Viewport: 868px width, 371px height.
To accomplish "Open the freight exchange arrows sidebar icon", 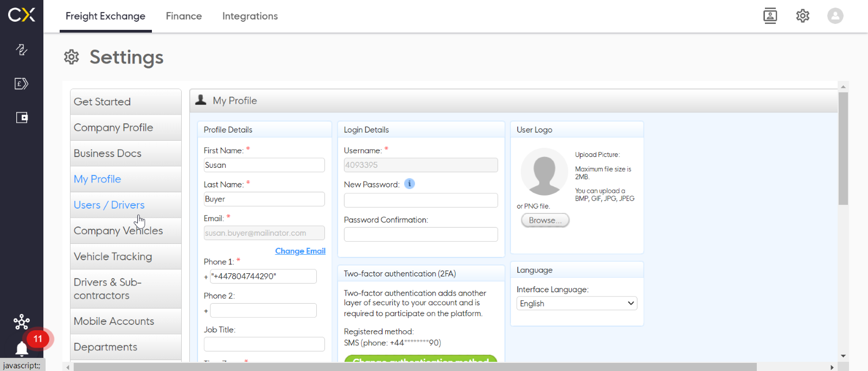I will pos(21,49).
